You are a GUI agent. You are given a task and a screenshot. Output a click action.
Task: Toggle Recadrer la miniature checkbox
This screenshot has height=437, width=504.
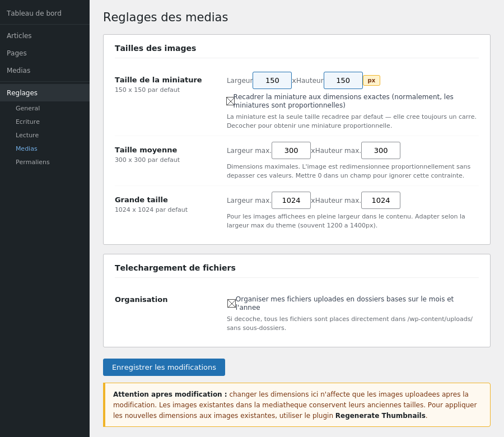click(x=231, y=101)
